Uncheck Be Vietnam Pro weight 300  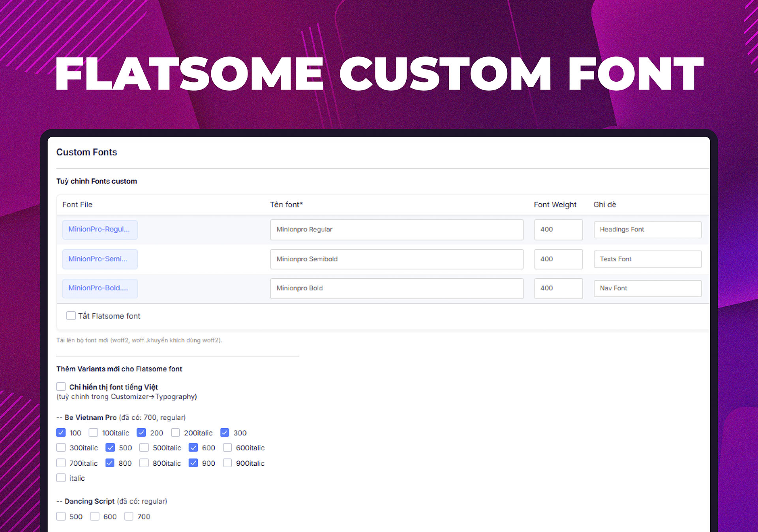[225, 433]
